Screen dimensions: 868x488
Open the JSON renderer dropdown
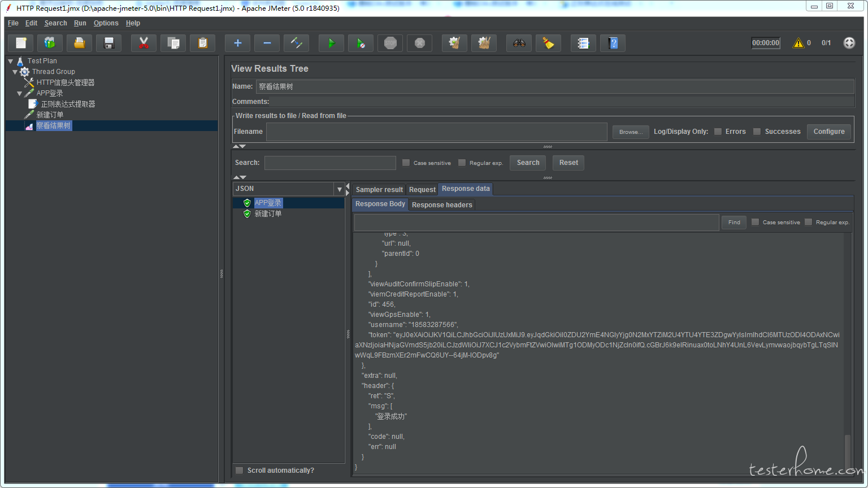339,189
